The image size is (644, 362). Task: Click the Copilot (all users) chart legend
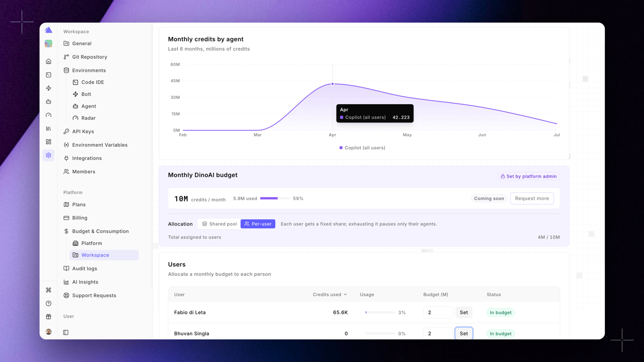(x=362, y=148)
